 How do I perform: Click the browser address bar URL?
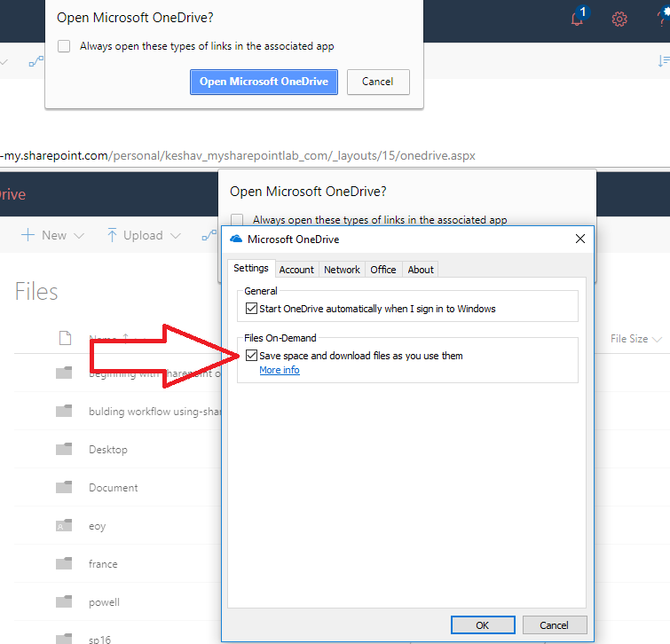click(238, 155)
